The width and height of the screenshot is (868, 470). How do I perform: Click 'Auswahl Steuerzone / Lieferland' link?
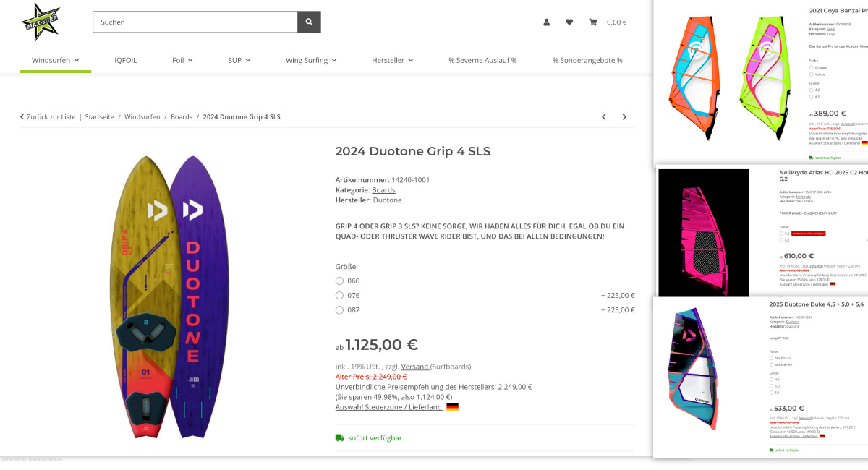tap(388, 406)
